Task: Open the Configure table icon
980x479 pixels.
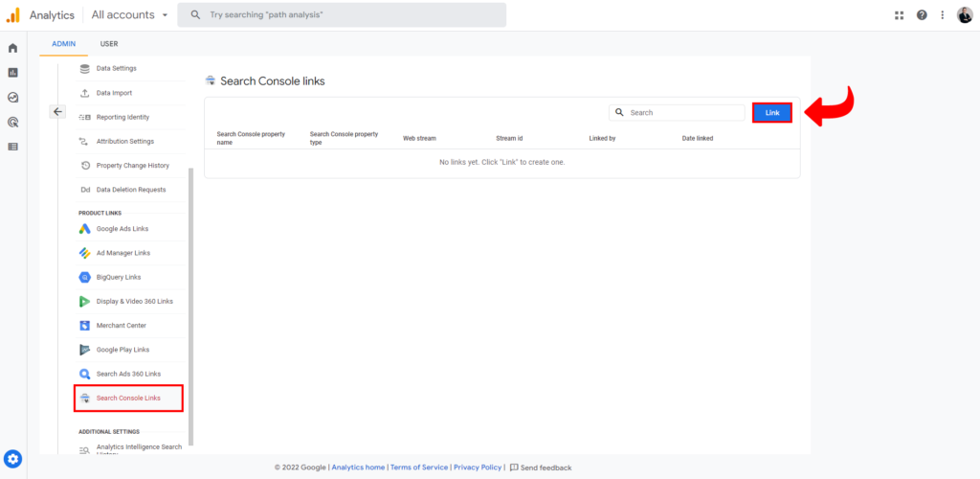Action: click(12, 147)
